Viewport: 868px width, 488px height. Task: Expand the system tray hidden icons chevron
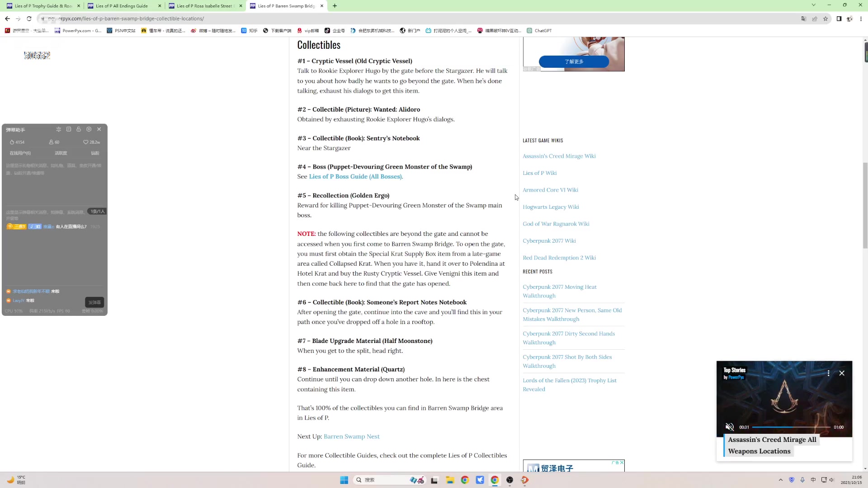[780, 480]
